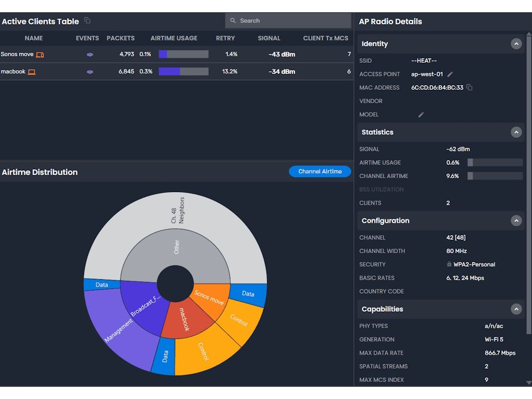Open the Channel Airtime view
The width and height of the screenshot is (532, 399).
pyautogui.click(x=320, y=171)
